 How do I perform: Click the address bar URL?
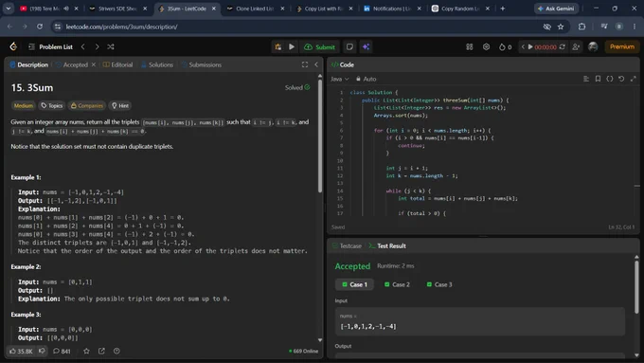pyautogui.click(x=121, y=27)
